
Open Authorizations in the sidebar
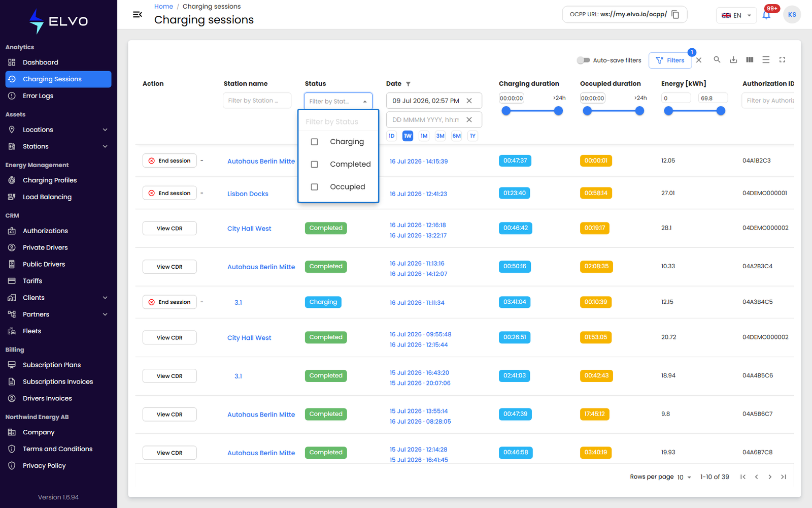click(x=58, y=231)
